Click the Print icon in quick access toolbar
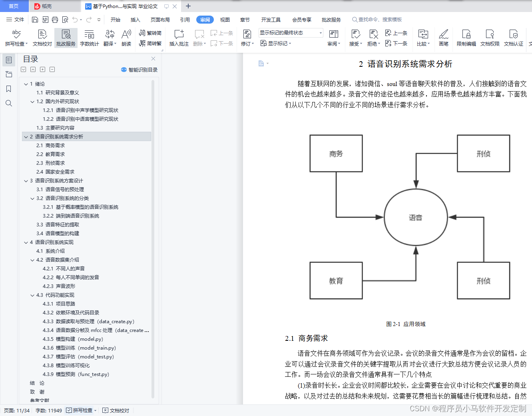 [x=55, y=20]
